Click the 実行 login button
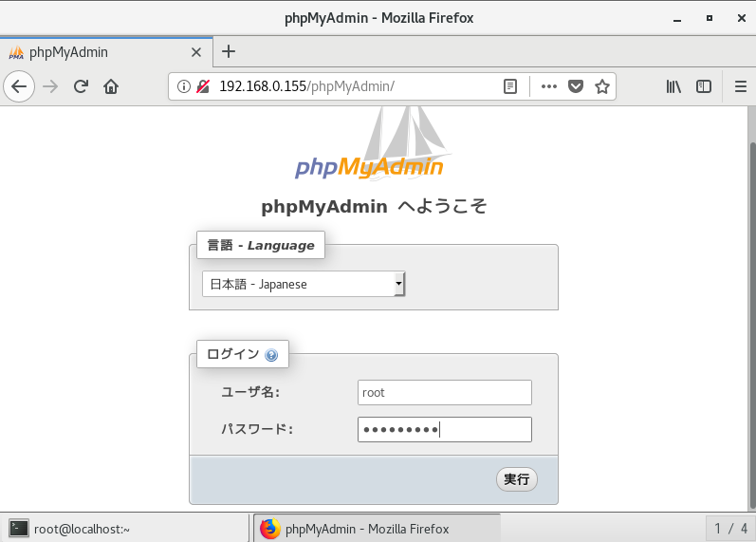 [x=517, y=479]
